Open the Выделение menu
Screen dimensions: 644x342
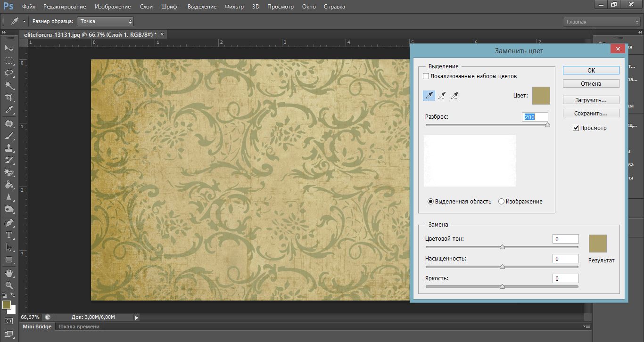(x=202, y=7)
